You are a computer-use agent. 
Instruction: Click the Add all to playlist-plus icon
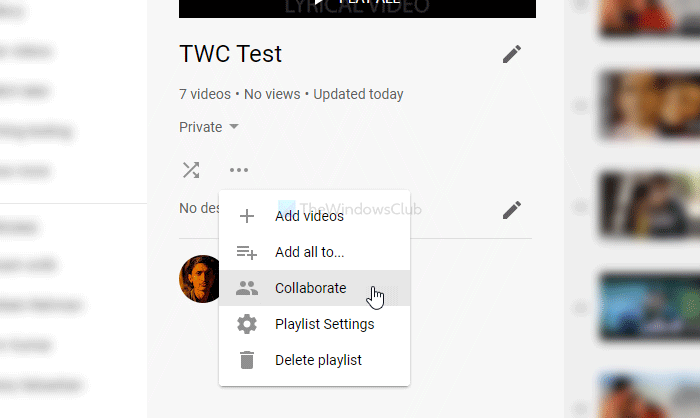coord(246,252)
